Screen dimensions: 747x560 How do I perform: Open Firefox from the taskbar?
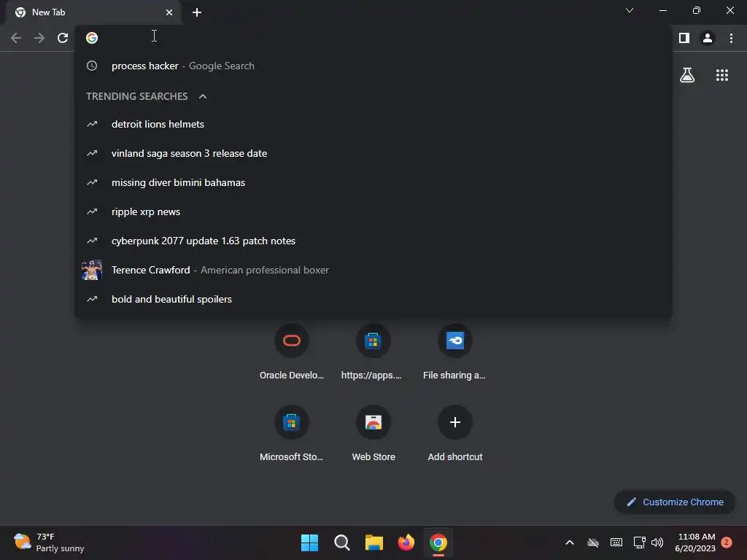point(406,542)
